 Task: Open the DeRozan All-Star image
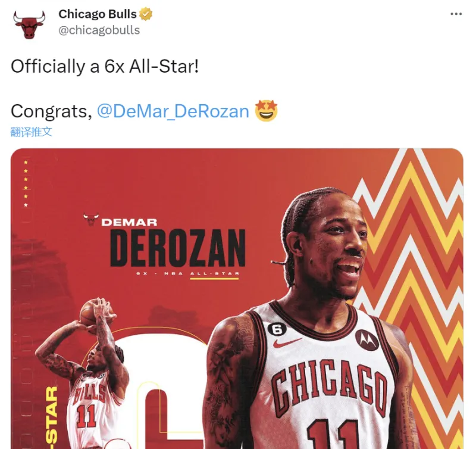pyautogui.click(x=237, y=298)
